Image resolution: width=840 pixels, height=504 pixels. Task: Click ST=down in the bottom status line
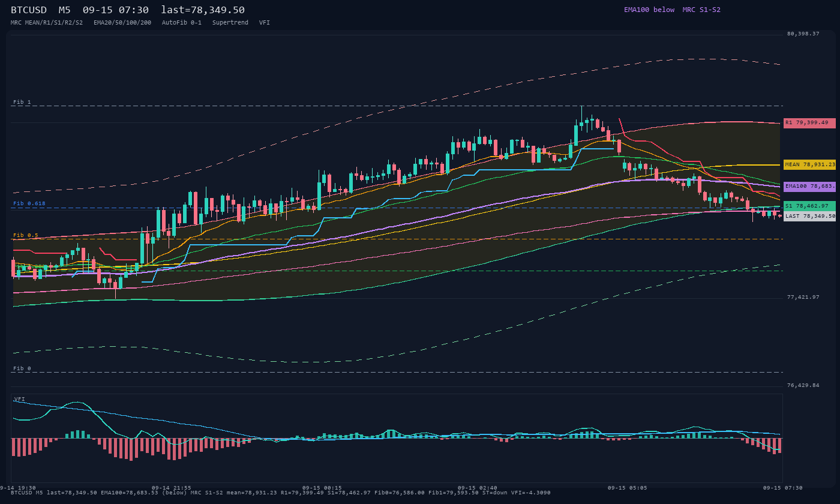tap(495, 493)
